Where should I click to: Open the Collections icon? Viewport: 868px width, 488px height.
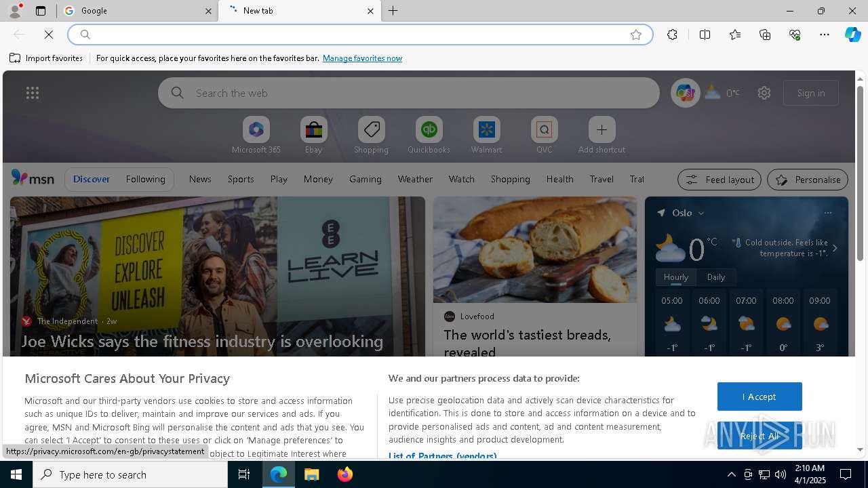pyautogui.click(x=765, y=35)
